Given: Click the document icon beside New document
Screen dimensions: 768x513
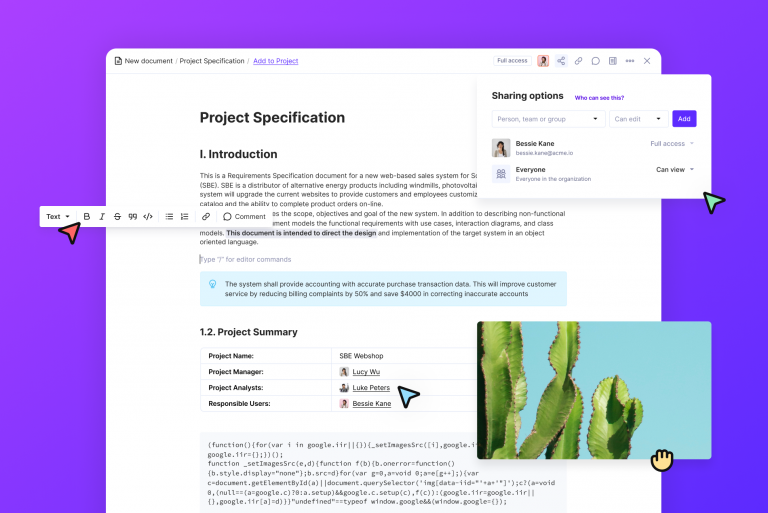Looking at the screenshot, I should (118, 61).
